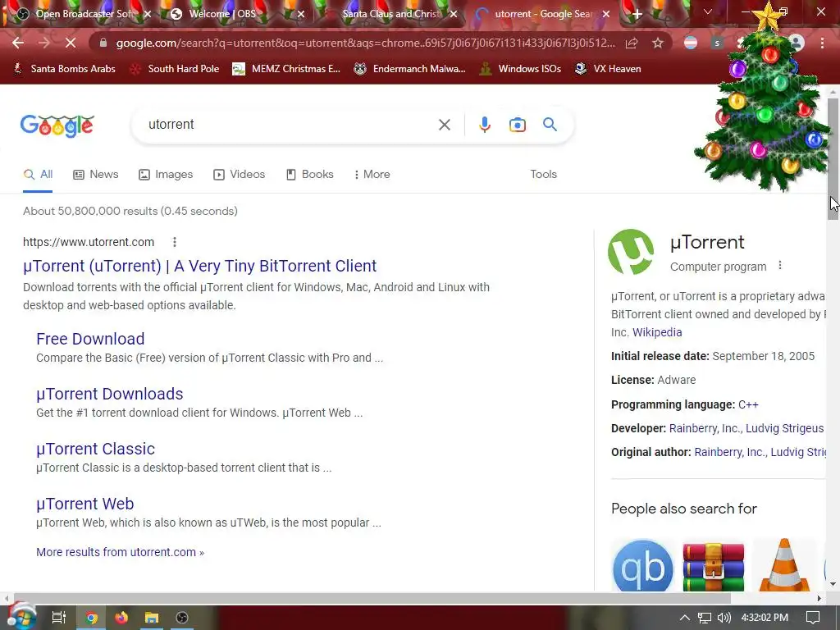The width and height of the screenshot is (840, 630).
Task: Select the Books search filter
Action: (x=309, y=174)
